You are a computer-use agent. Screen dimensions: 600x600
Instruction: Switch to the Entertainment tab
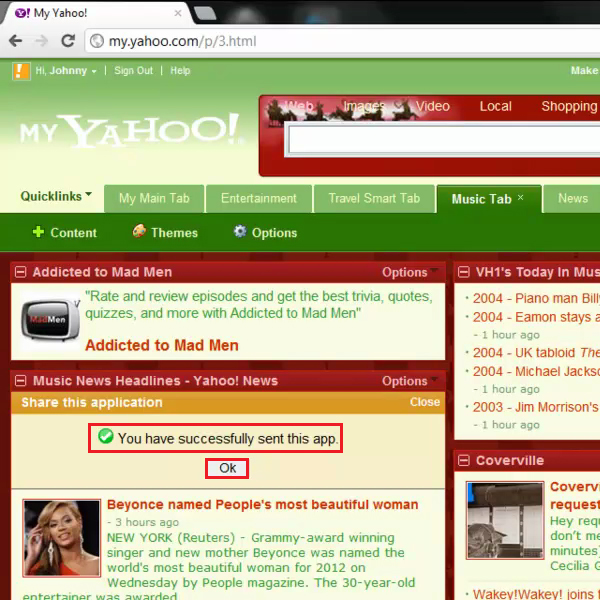pos(259,198)
